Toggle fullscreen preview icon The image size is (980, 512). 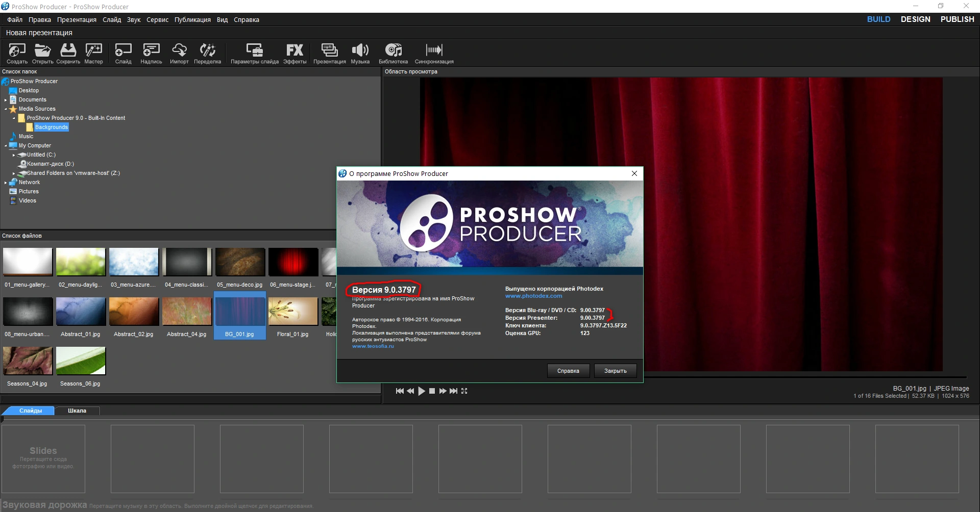[x=464, y=391]
